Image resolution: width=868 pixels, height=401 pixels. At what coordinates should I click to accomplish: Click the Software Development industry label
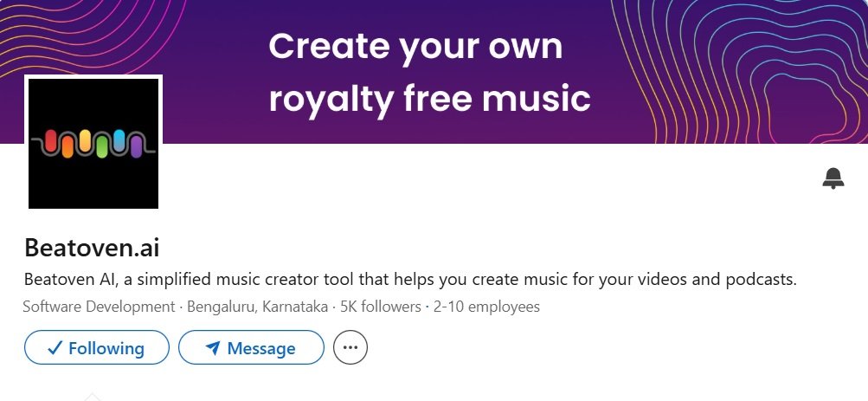[x=100, y=307]
